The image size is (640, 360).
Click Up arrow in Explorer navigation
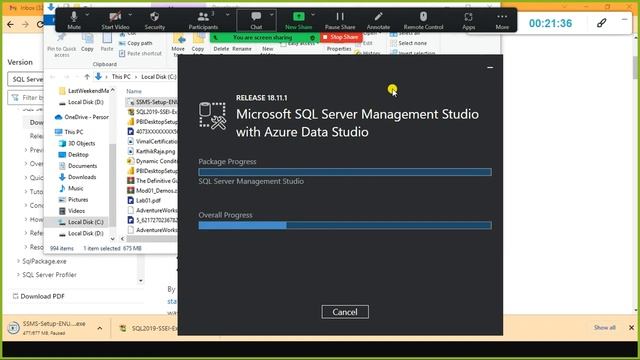(x=87, y=77)
